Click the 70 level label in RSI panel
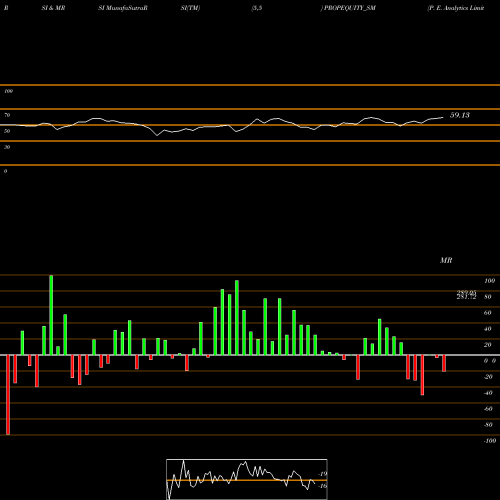The image size is (500, 500). [7, 115]
